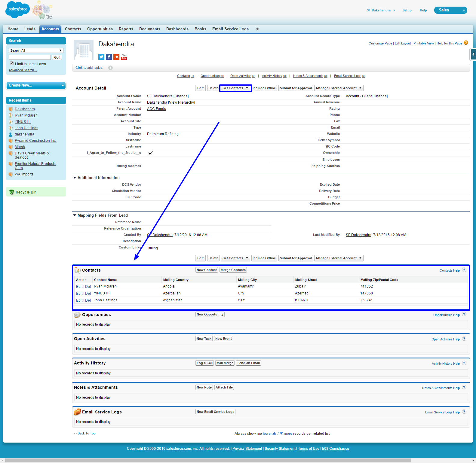476x463 pixels.
Task: Click the YouTube icon
Action: coord(124,57)
